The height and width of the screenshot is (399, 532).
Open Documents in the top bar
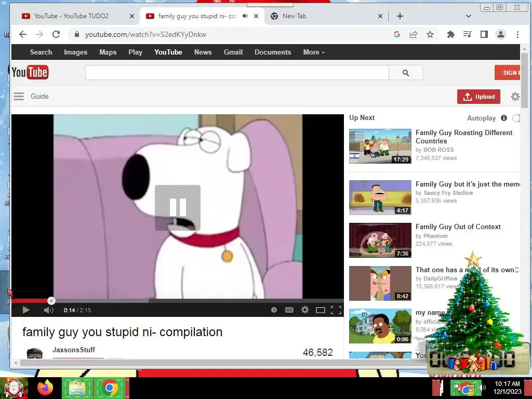[x=273, y=52]
